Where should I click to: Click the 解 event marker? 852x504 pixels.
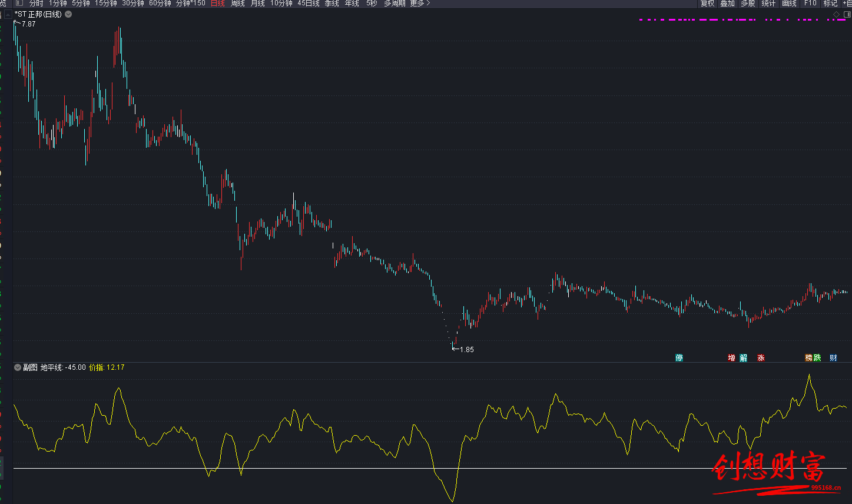pos(744,357)
